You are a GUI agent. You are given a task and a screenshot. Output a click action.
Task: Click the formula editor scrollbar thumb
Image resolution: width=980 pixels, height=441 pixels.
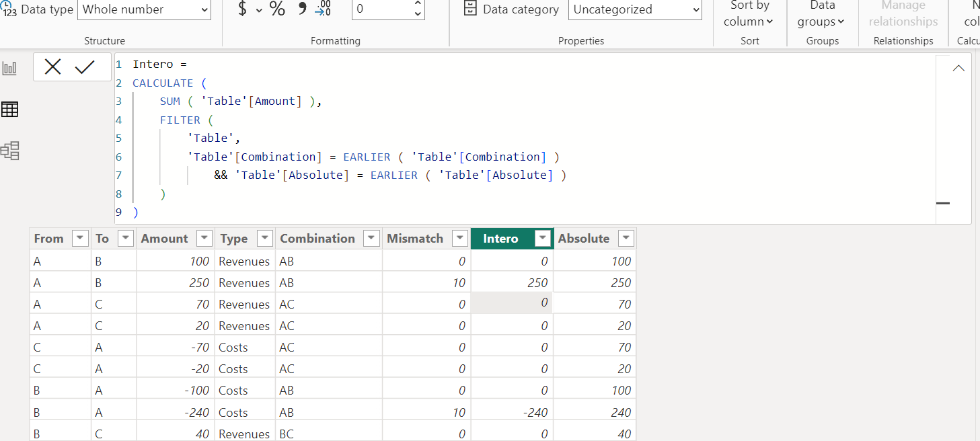(x=943, y=203)
